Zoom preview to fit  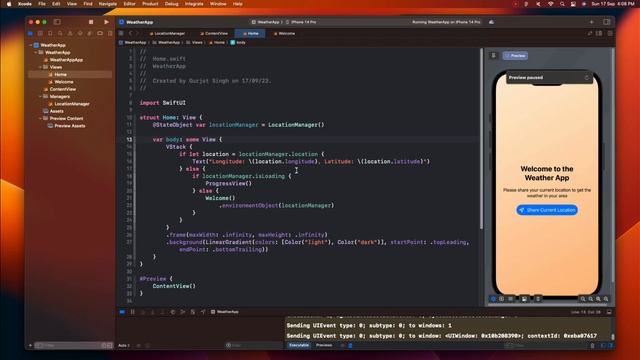click(x=598, y=299)
